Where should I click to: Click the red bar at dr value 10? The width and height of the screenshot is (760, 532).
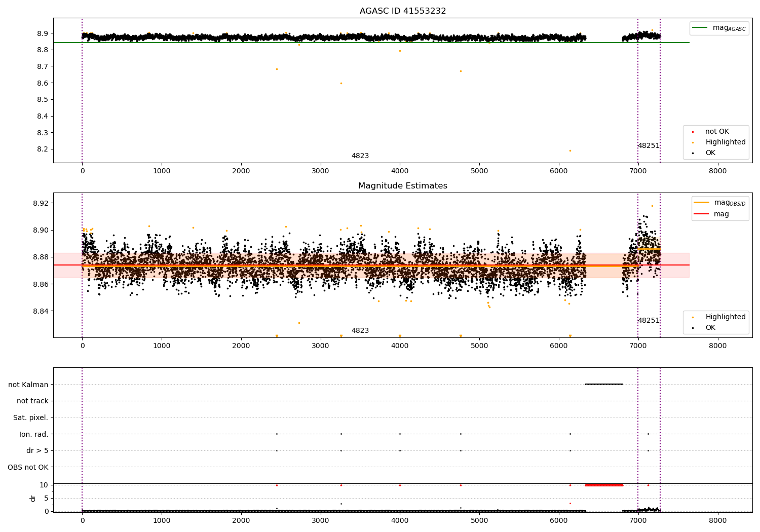(x=604, y=485)
